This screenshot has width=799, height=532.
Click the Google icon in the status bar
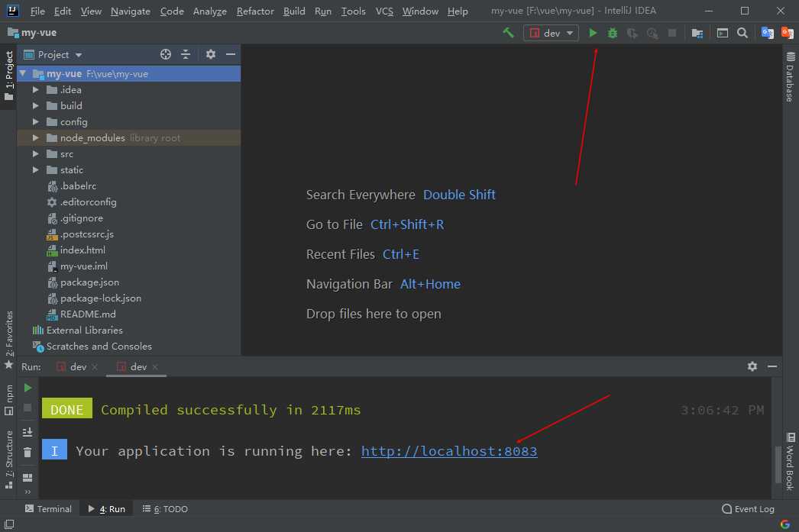coord(785,524)
